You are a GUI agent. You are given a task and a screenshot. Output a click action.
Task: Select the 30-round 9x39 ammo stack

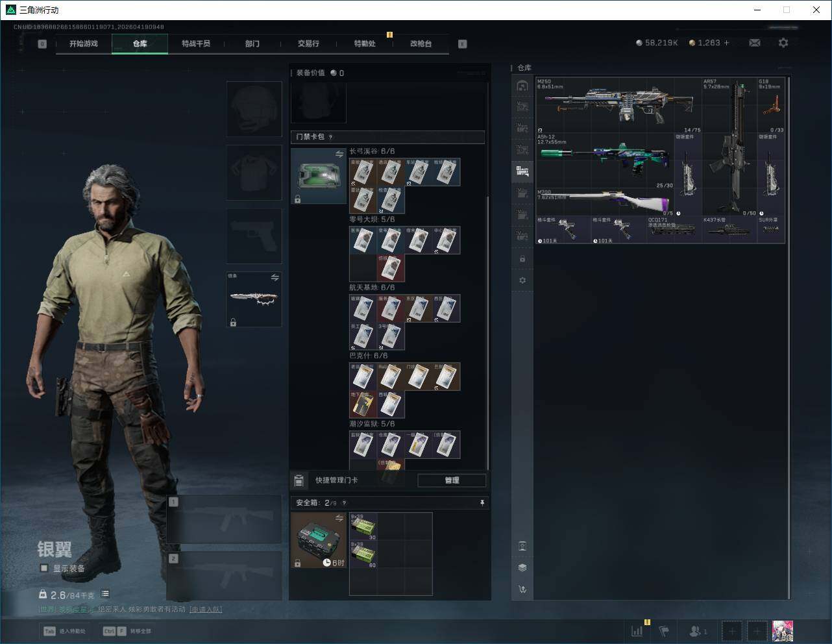tap(363, 526)
